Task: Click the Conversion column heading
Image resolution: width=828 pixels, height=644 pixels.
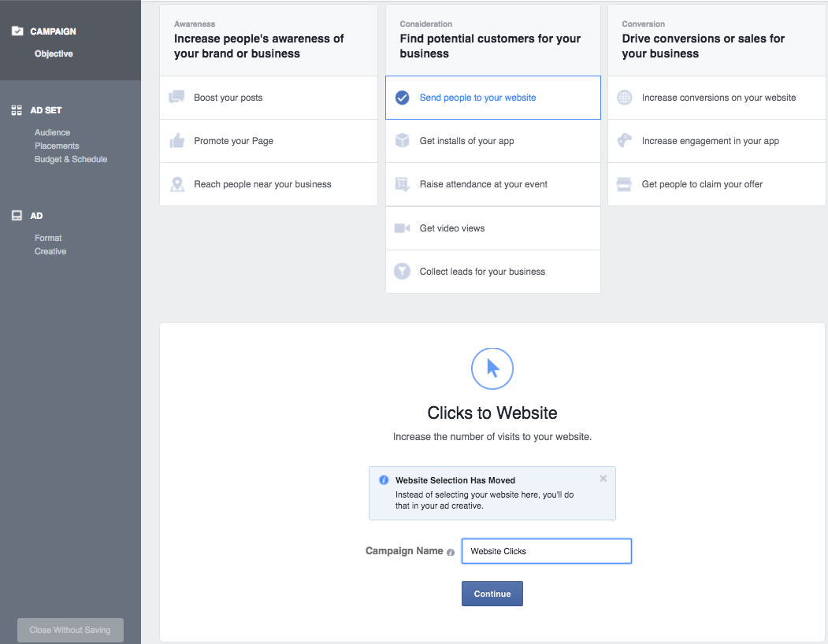Action: pyautogui.click(x=643, y=24)
